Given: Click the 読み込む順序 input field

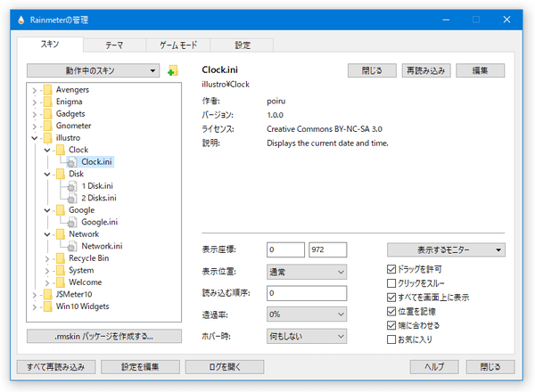Looking at the screenshot, I should click(x=307, y=293).
